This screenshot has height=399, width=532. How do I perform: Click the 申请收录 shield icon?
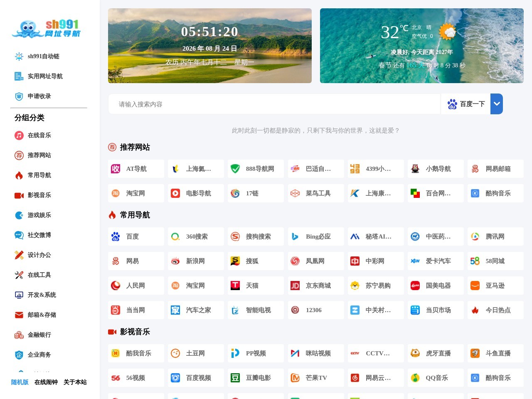point(19,96)
